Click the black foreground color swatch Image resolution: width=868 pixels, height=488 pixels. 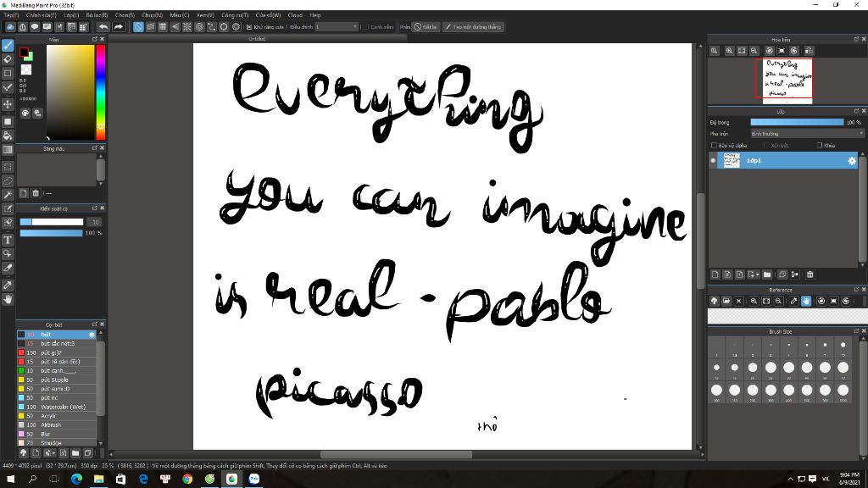point(24,53)
